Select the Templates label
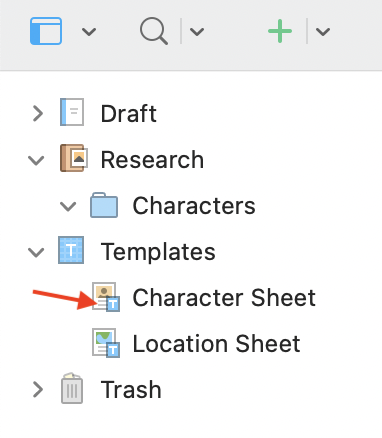 [158, 252]
